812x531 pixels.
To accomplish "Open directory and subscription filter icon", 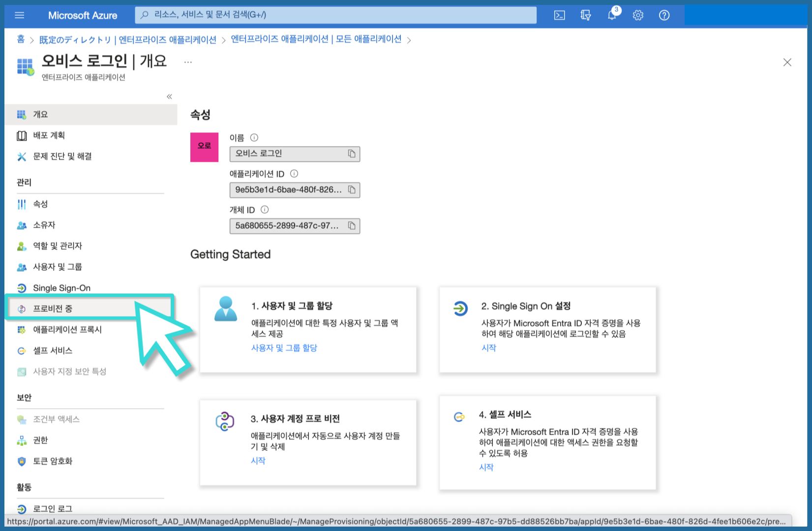I will pyautogui.click(x=586, y=15).
